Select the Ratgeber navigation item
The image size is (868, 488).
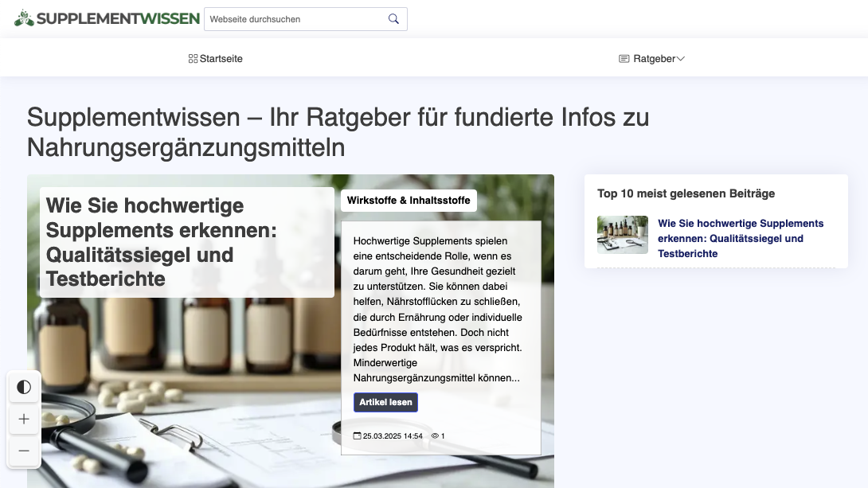[652, 58]
